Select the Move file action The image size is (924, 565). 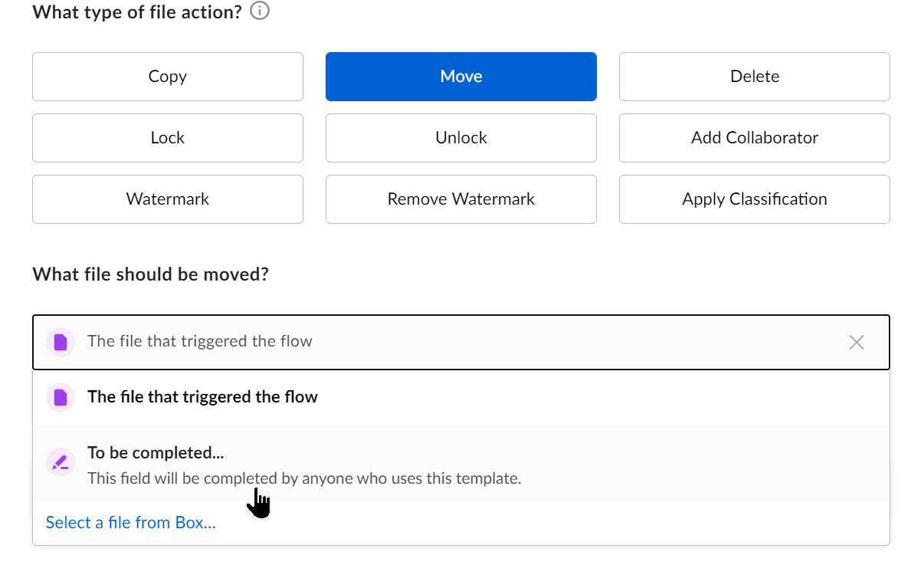pos(461,77)
